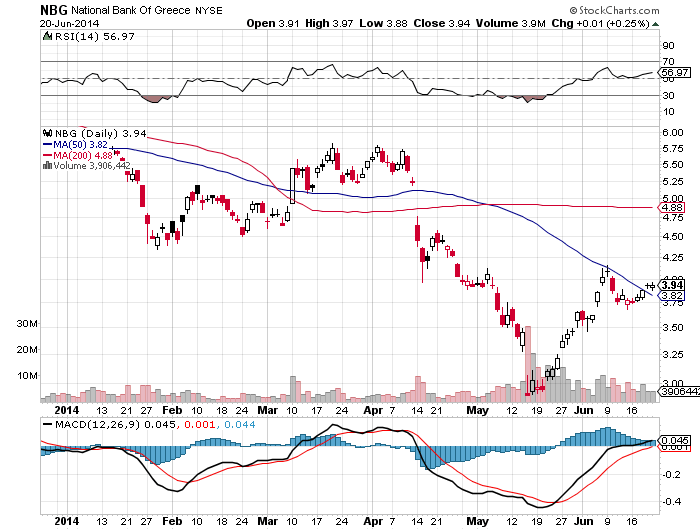The image size is (700, 530).
Task: Click the red 0.001 signal value in the MACD legend
Action: (200, 424)
